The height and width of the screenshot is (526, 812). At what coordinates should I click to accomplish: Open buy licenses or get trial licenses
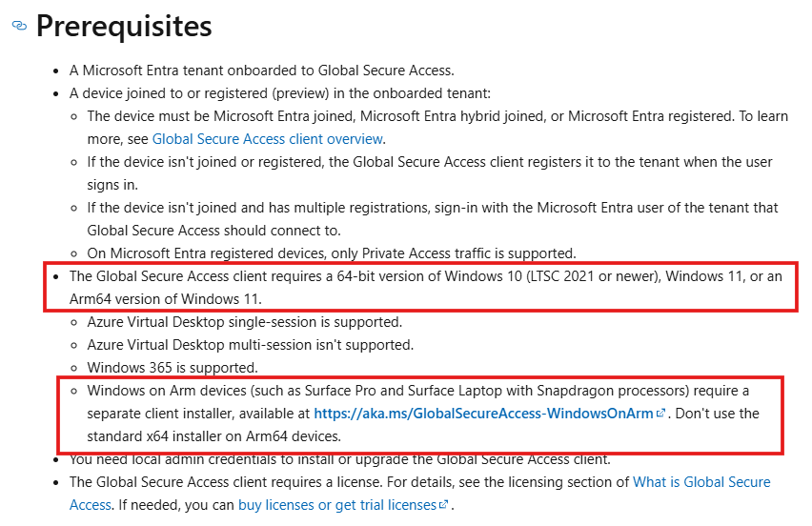pos(337,504)
